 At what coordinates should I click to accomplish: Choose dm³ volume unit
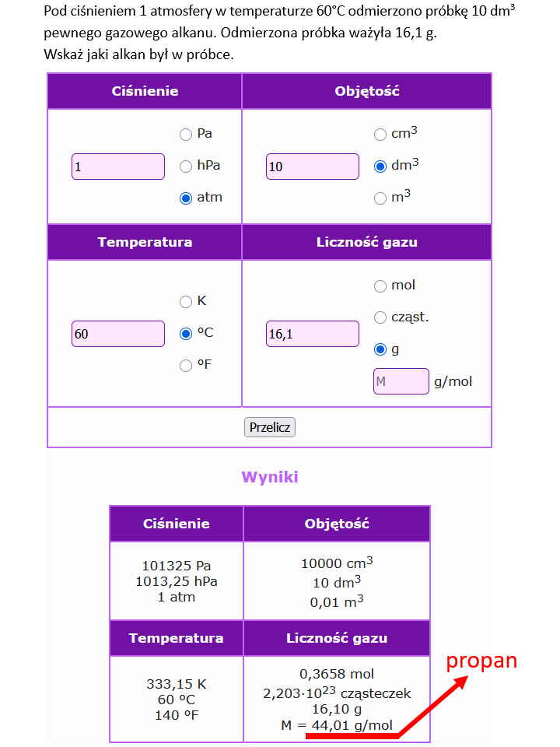coord(380,167)
